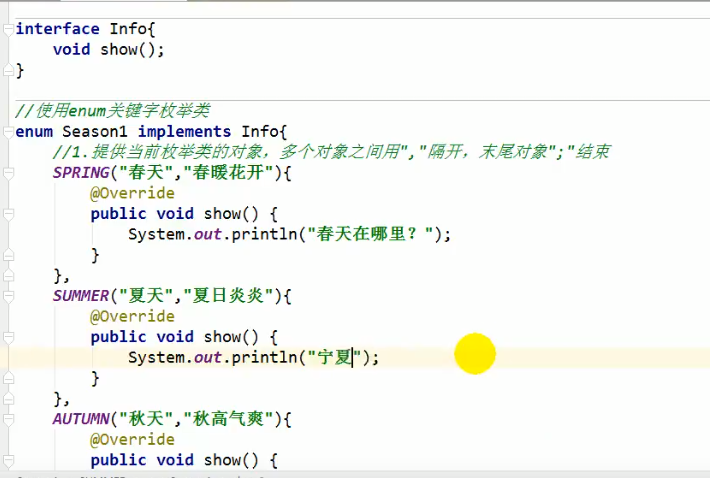Fold the show() method inside SUMMER
710x478 pixels.
click(8, 337)
